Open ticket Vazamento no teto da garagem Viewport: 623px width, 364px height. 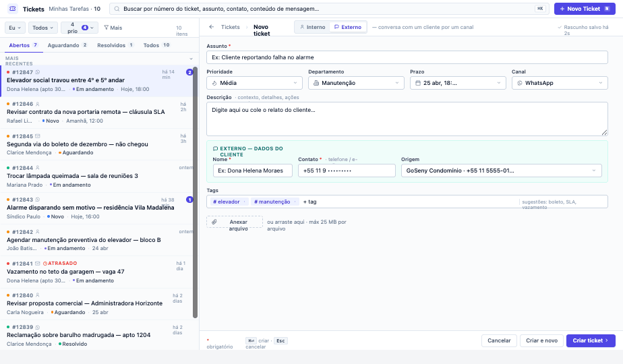tap(96, 272)
